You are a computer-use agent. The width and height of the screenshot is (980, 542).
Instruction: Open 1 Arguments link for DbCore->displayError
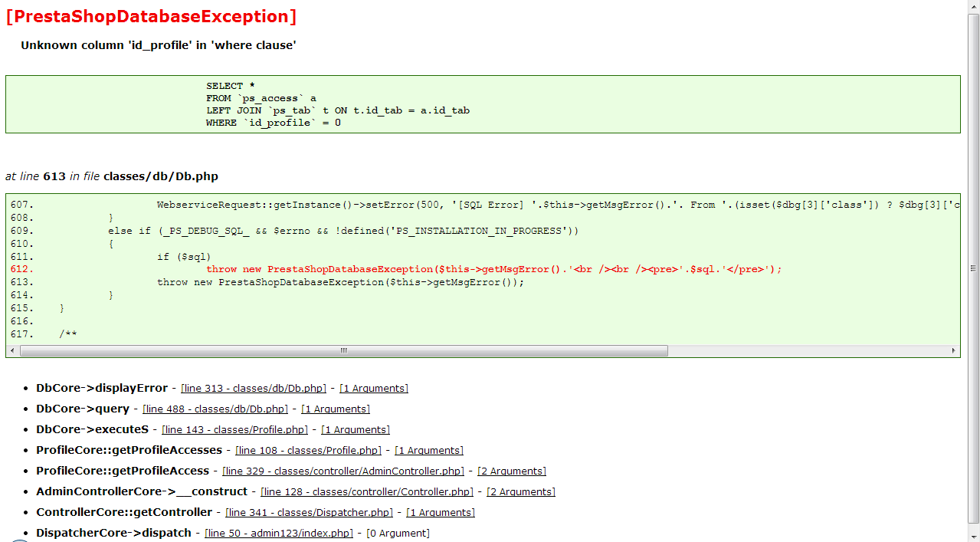(374, 389)
